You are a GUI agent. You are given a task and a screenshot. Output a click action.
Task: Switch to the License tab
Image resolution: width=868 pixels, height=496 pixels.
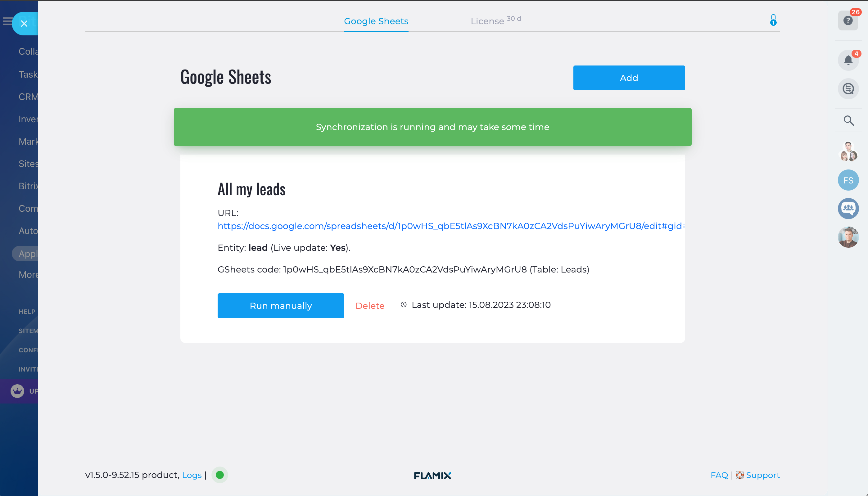487,21
